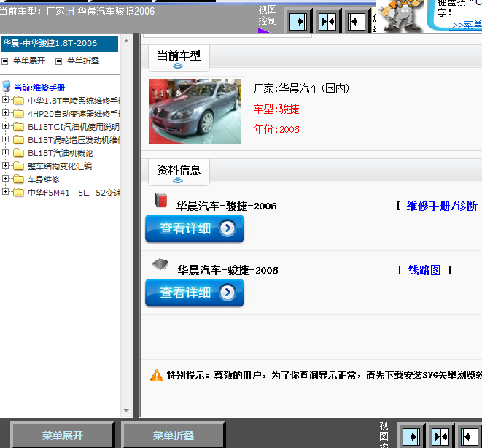Click the computer icon beside 当前:维修手册
482x448 pixels.
(x=6, y=87)
